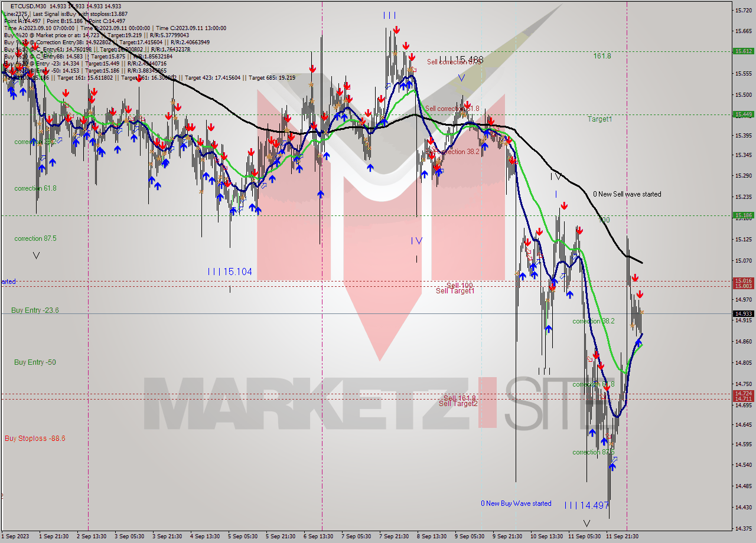Click the red 14.711 price tag
Image resolution: width=756 pixels, height=543 pixels.
tap(743, 399)
